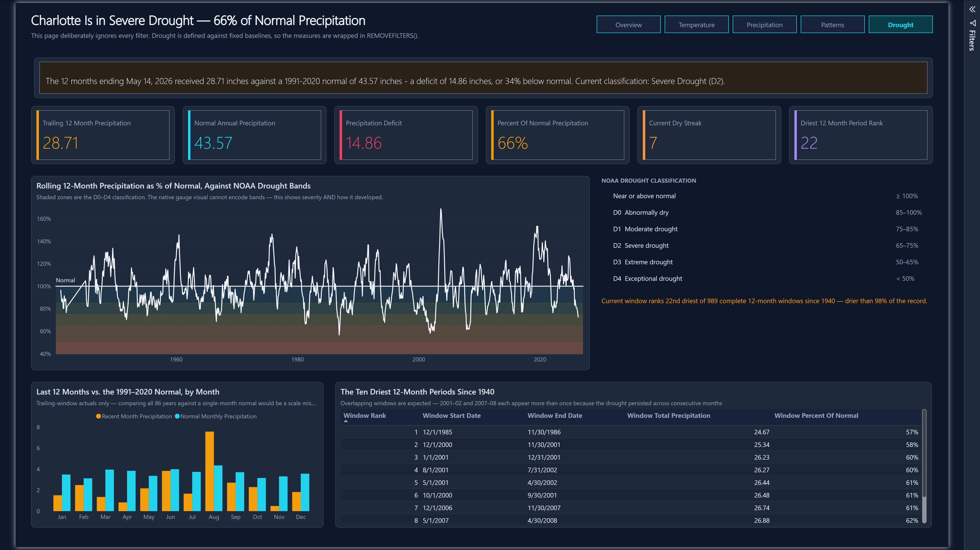Click the 57% percent of normal cell
Image resolution: width=980 pixels, height=550 pixels.
click(912, 432)
